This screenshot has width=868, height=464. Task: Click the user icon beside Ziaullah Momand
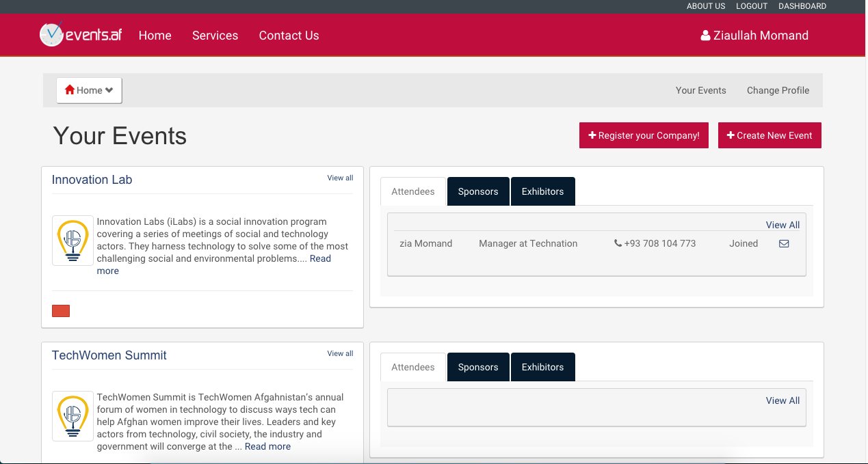point(705,36)
